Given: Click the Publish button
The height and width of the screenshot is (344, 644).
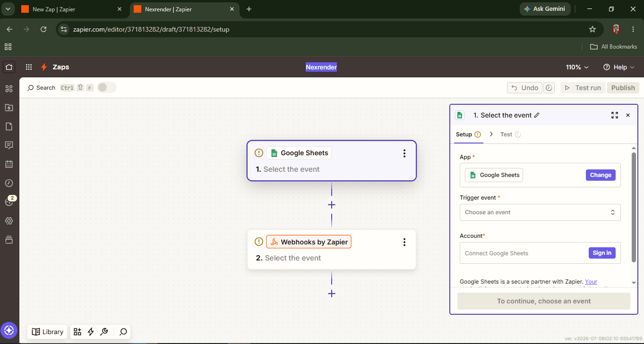Looking at the screenshot, I should pos(623,88).
